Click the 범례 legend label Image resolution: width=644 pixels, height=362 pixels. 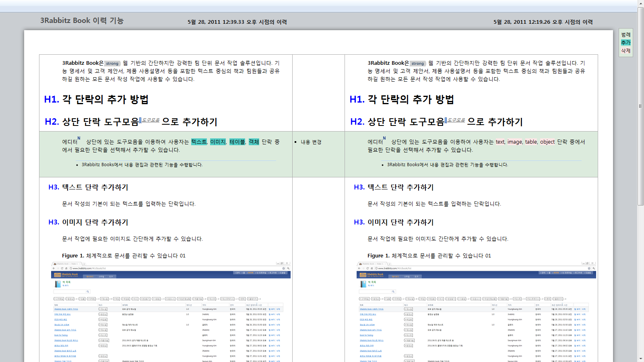[626, 35]
